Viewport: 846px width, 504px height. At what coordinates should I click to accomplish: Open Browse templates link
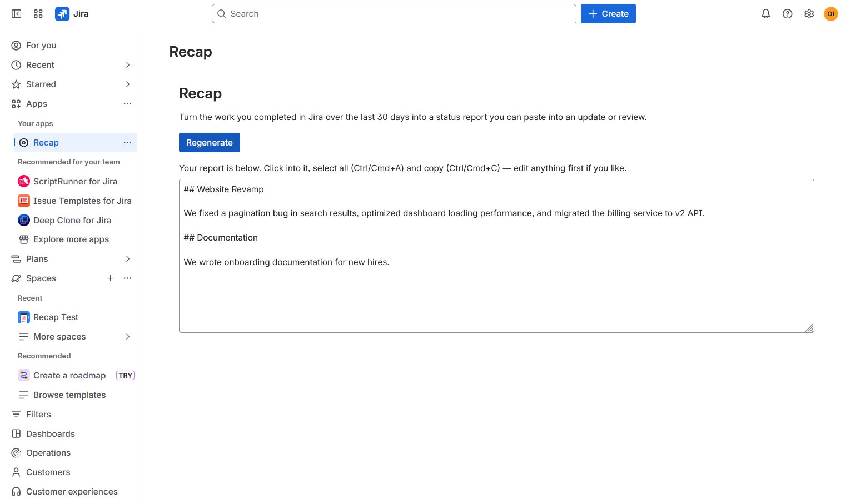76,395
